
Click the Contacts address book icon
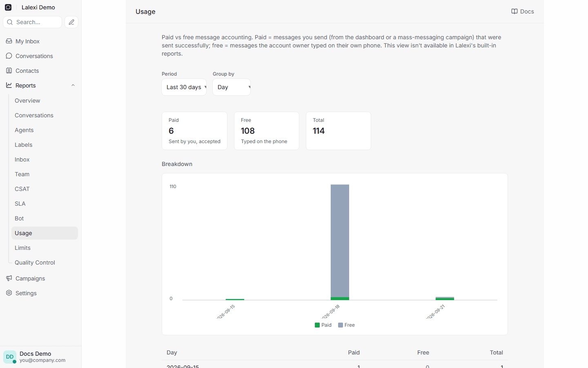[9, 71]
